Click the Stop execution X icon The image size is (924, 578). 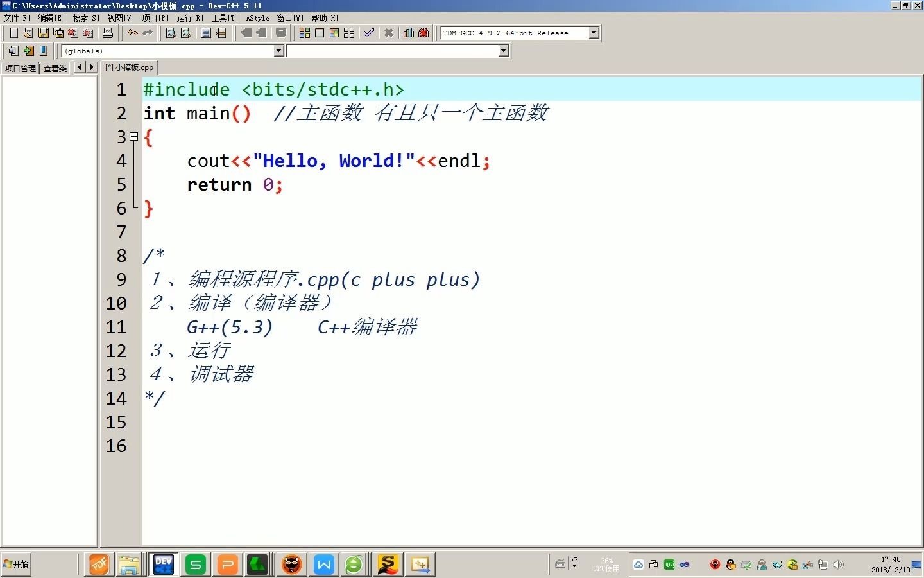[389, 33]
